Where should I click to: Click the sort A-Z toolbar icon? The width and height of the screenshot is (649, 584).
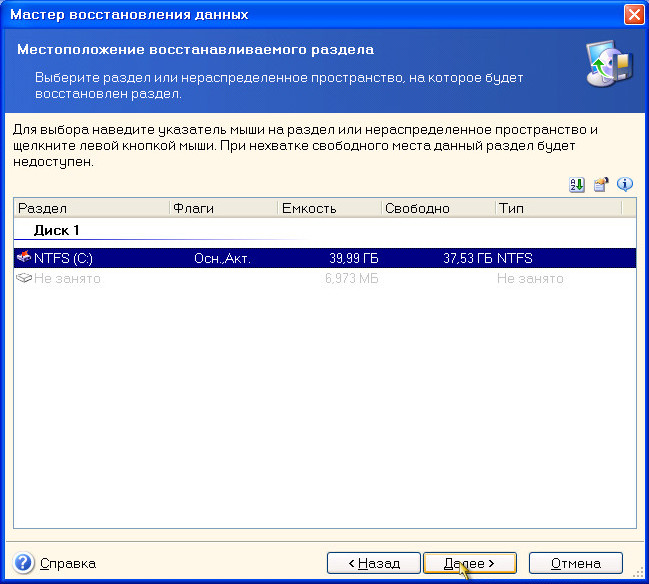(x=577, y=185)
